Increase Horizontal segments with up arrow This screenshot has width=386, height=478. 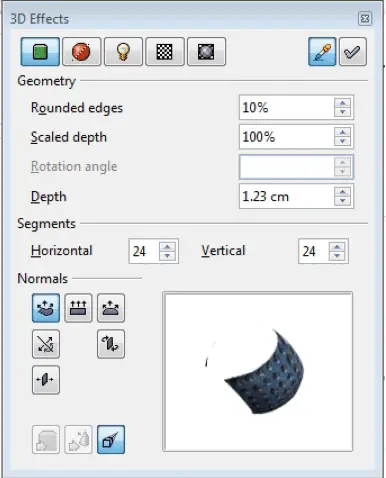167,247
